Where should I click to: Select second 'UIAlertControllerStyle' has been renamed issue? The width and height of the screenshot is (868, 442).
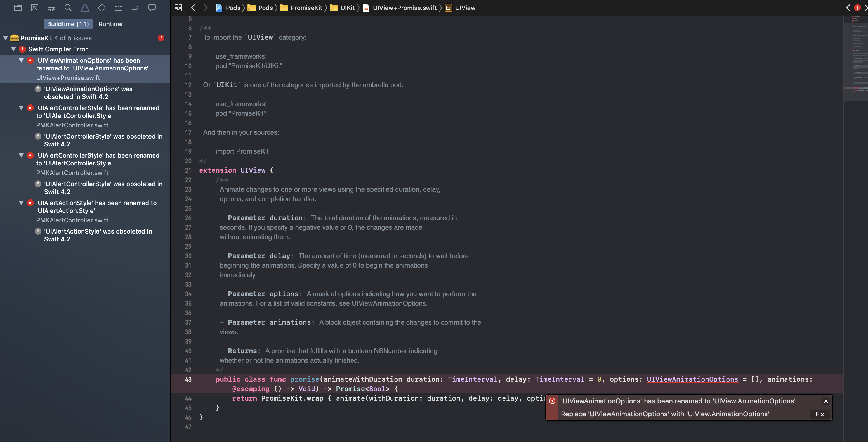point(85,164)
